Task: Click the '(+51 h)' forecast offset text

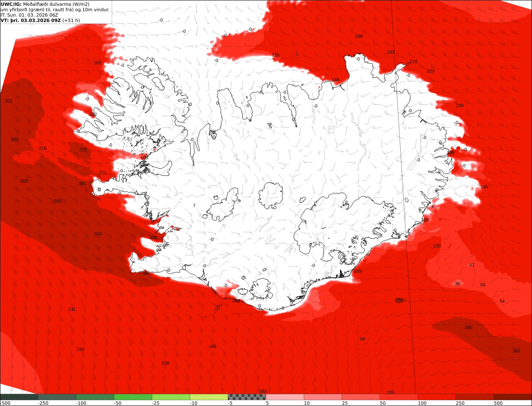Action: point(71,20)
